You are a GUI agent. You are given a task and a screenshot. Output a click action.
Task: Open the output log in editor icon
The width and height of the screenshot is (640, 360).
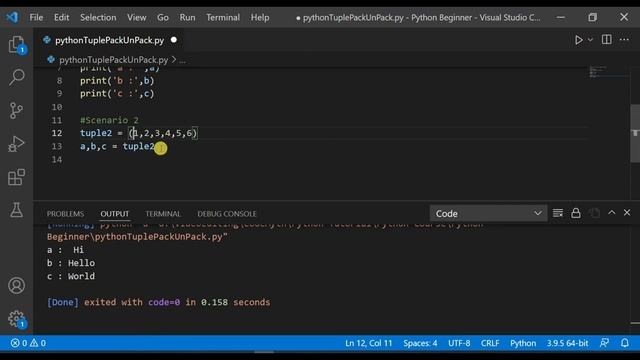594,213
